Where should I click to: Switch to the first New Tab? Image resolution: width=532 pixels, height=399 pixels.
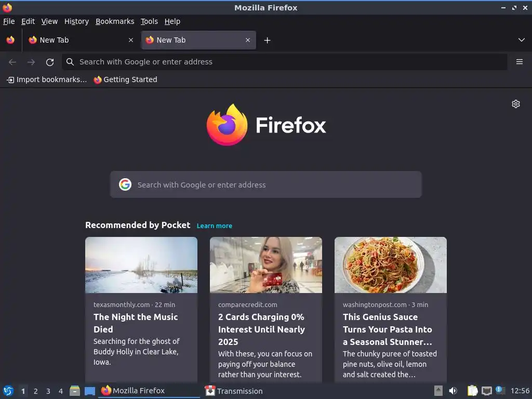click(x=81, y=40)
